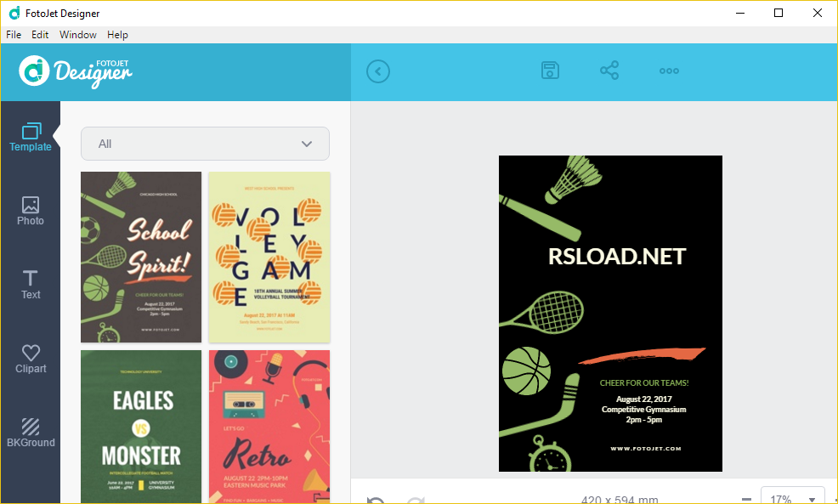Click the share icon
Image resolution: width=838 pixels, height=504 pixels.
(x=609, y=71)
